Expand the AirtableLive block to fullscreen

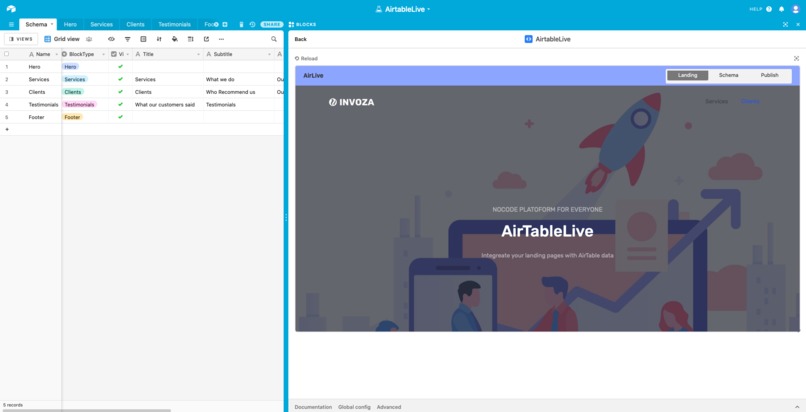[x=796, y=59]
